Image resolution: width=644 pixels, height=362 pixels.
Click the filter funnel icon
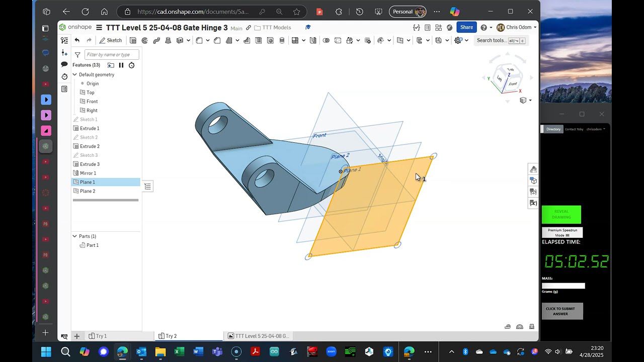(77, 54)
